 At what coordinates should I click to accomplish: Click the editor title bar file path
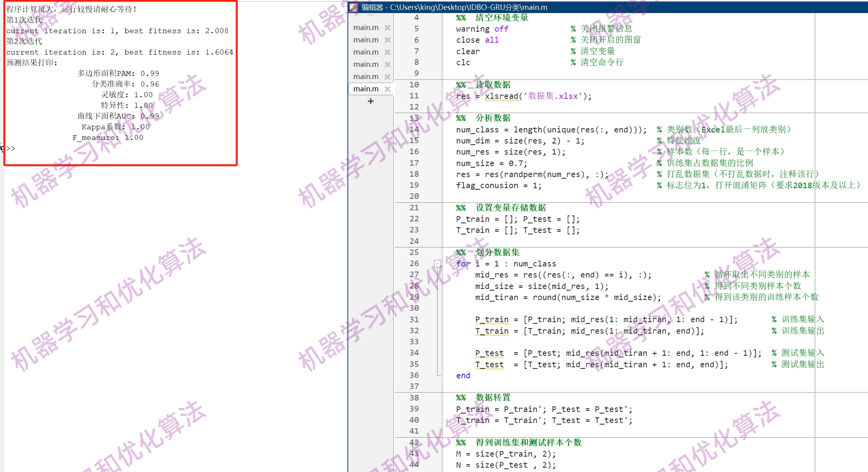[468, 7]
